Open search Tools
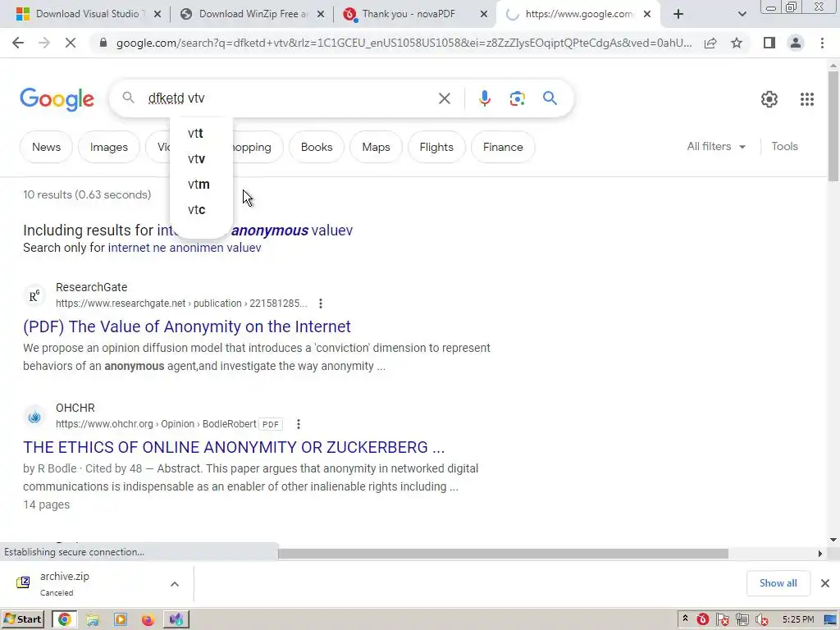Image resolution: width=840 pixels, height=630 pixels. (784, 146)
